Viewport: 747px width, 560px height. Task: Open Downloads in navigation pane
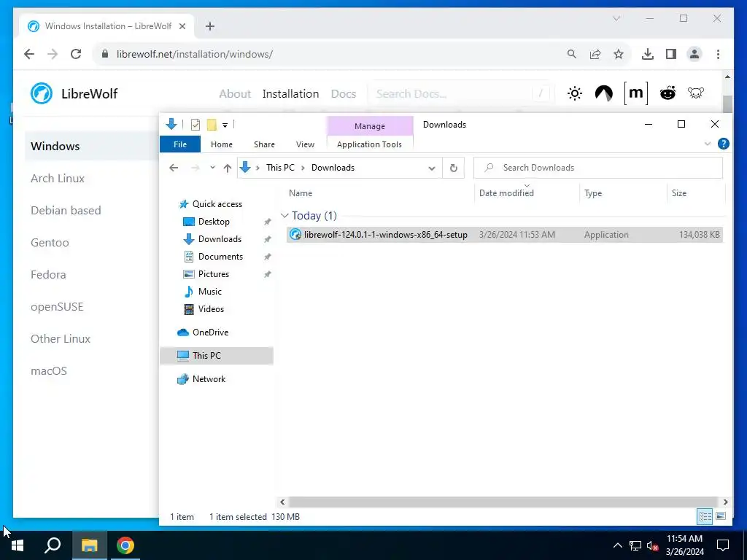[x=220, y=239]
